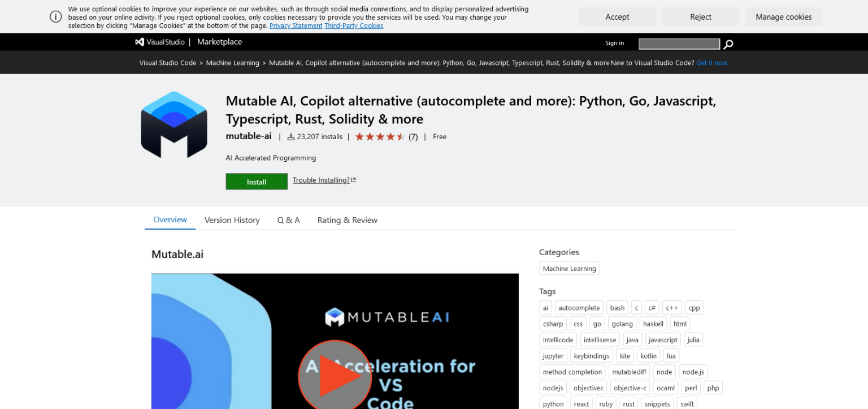The image size is (868, 409).
Task: Open the Q & A tab
Action: (x=288, y=219)
